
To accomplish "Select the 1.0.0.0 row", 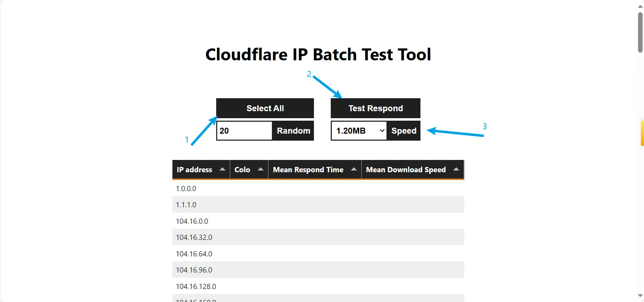I will tap(318, 188).
